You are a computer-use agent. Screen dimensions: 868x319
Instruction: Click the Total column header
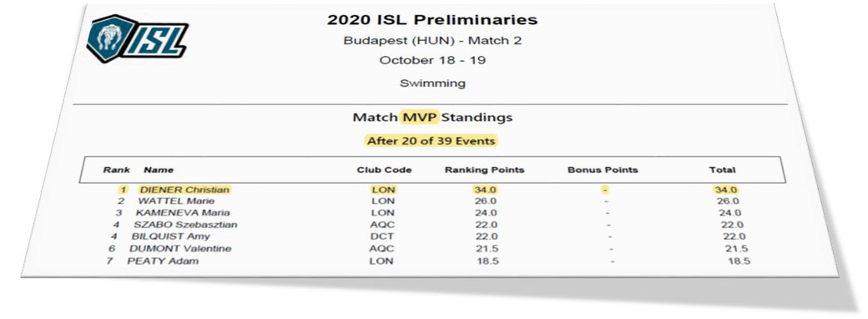tap(723, 170)
